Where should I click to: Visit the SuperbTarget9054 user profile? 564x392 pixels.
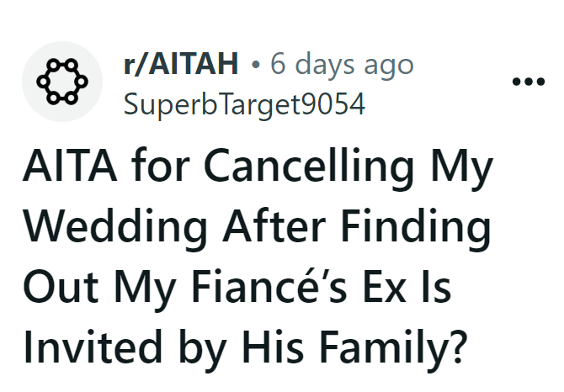[244, 105]
